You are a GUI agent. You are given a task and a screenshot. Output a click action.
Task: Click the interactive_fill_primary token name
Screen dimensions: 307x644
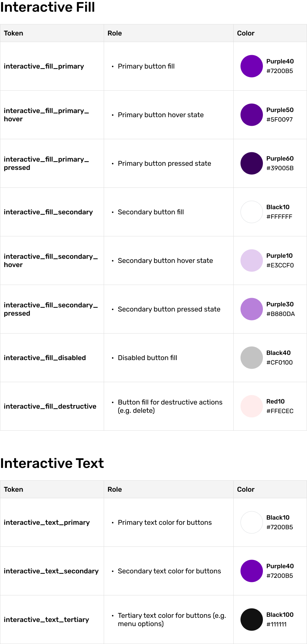44,66
